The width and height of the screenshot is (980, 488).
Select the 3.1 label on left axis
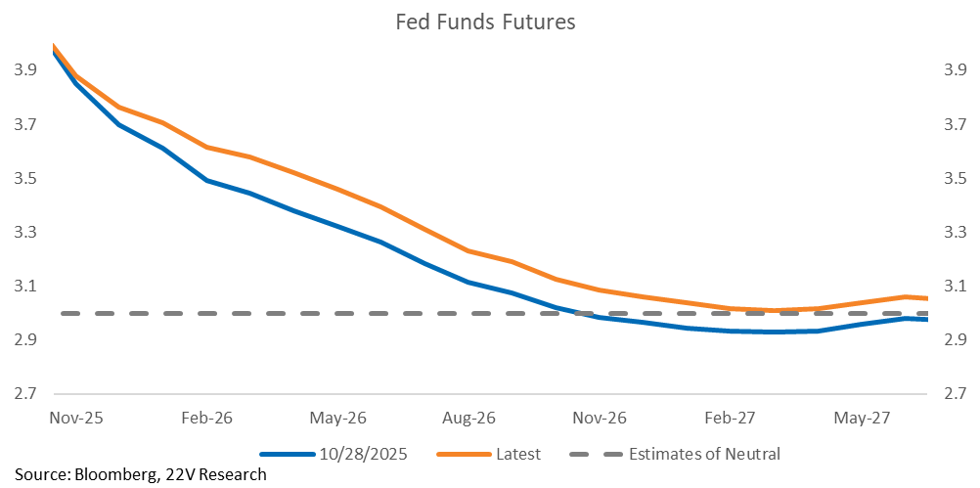click(26, 287)
